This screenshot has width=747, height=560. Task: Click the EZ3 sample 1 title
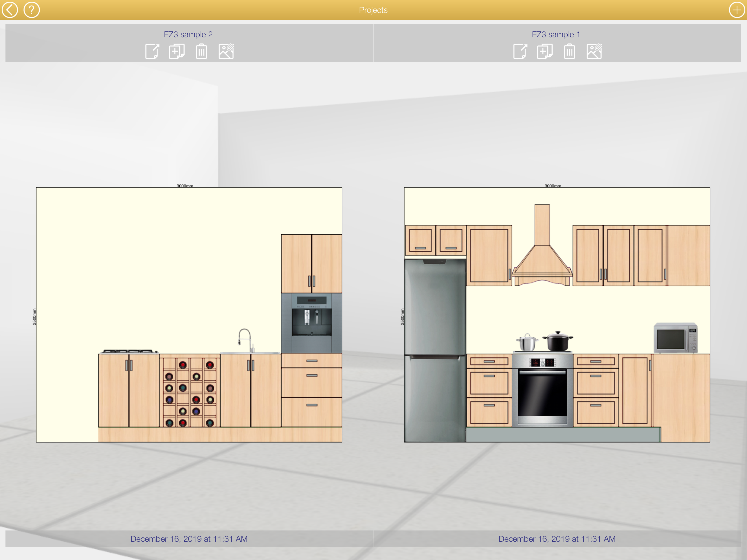click(556, 34)
